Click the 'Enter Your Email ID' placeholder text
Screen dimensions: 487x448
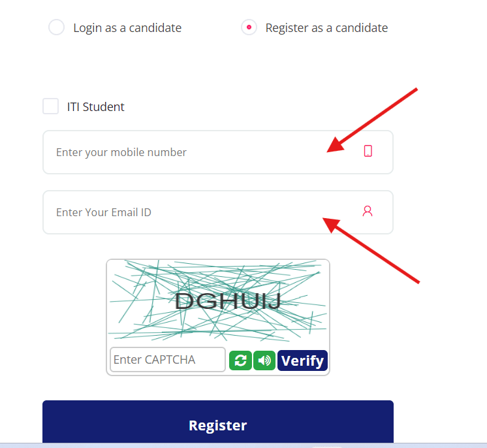(x=104, y=212)
